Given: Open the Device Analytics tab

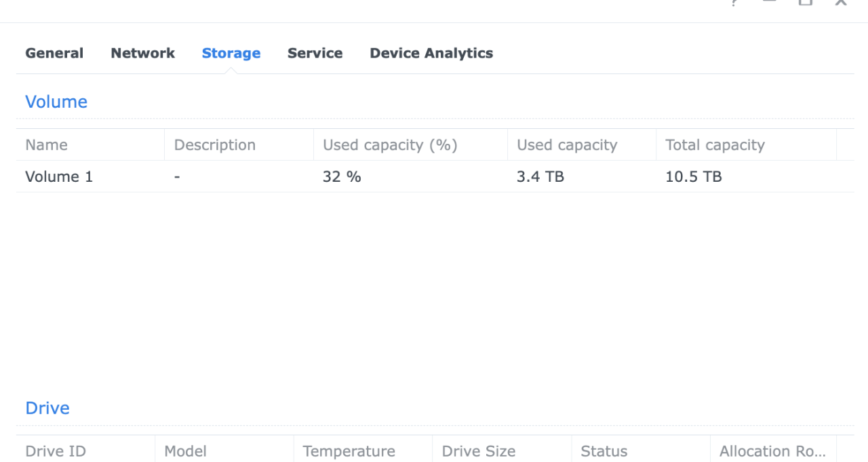Looking at the screenshot, I should (431, 53).
